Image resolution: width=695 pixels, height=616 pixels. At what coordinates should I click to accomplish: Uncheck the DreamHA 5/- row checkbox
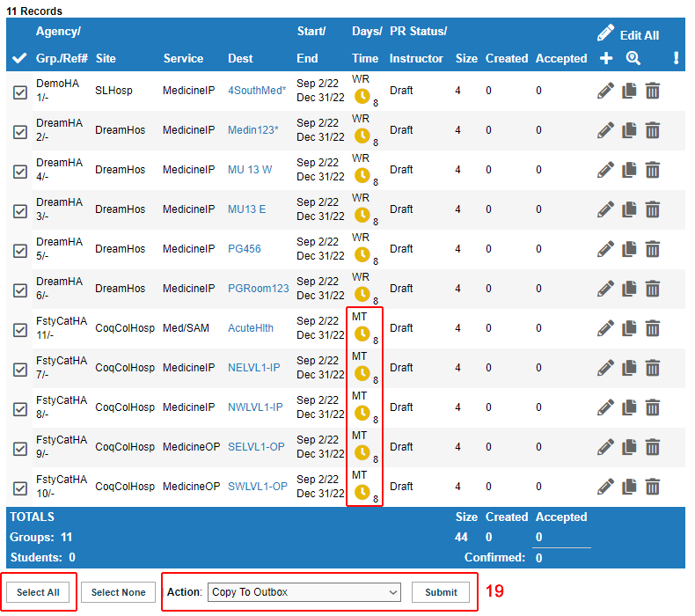pos(20,251)
